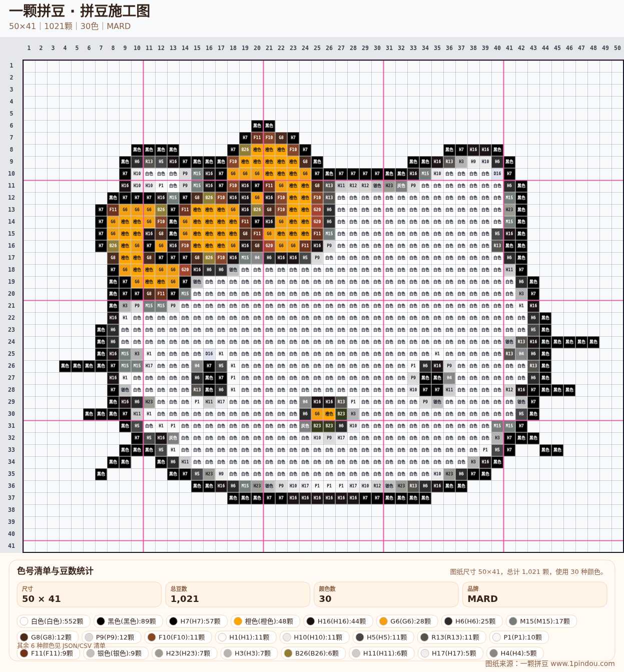Click the B26(B26):6颗 olive chip
Image resolution: width=624 pixels, height=672 pixels.
click(x=313, y=653)
